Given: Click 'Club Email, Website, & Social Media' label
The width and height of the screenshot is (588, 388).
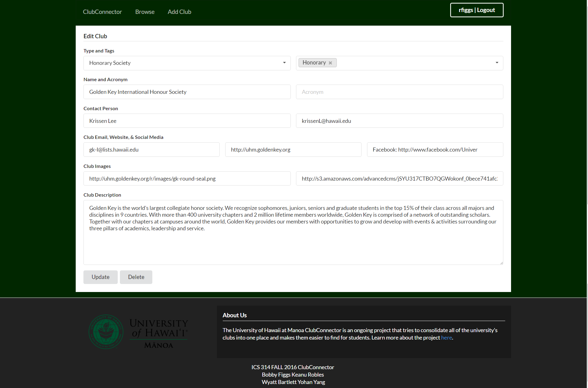Looking at the screenshot, I should point(123,137).
